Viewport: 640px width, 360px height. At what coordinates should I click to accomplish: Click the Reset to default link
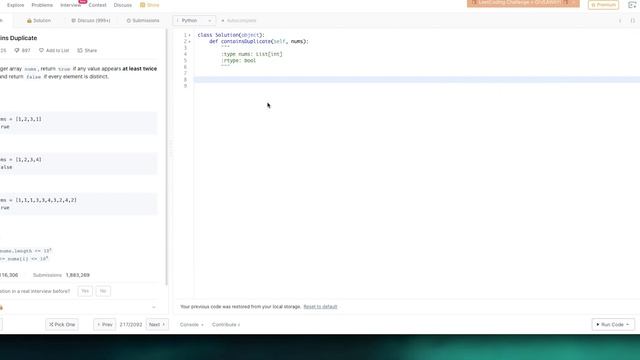point(320,307)
